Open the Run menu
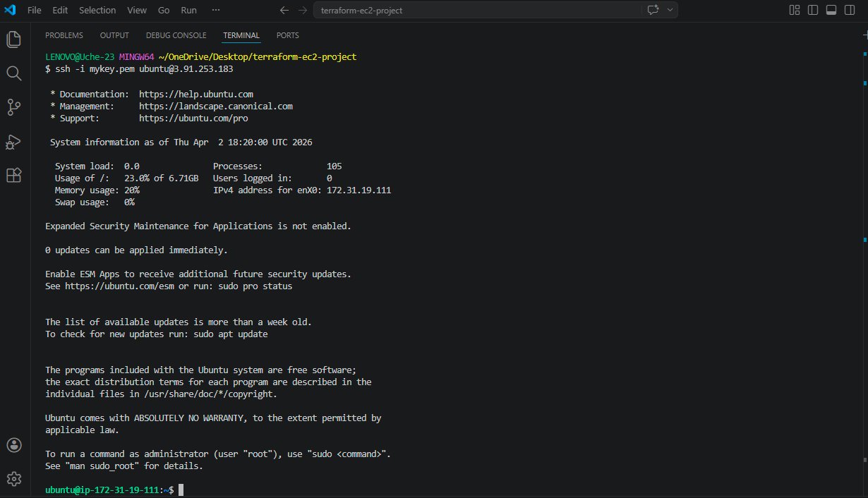 click(189, 10)
